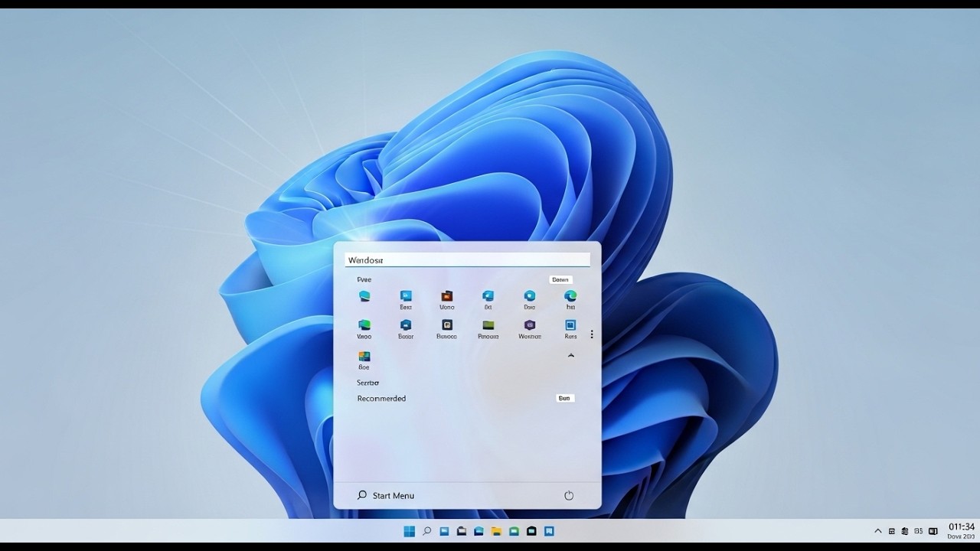Launch the pinned app labeled Uono

447,300
